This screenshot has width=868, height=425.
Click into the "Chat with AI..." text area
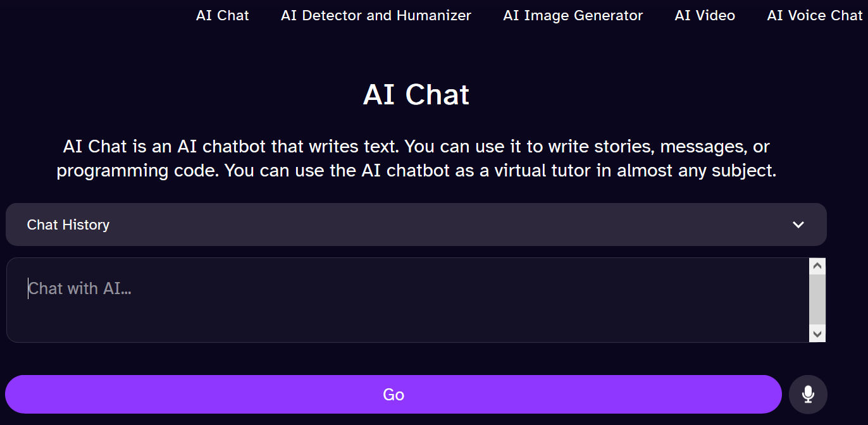point(407,300)
